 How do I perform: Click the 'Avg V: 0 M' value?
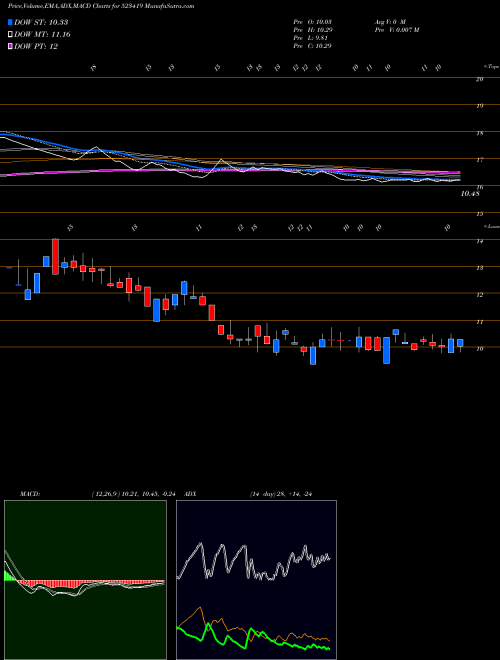(x=389, y=21)
